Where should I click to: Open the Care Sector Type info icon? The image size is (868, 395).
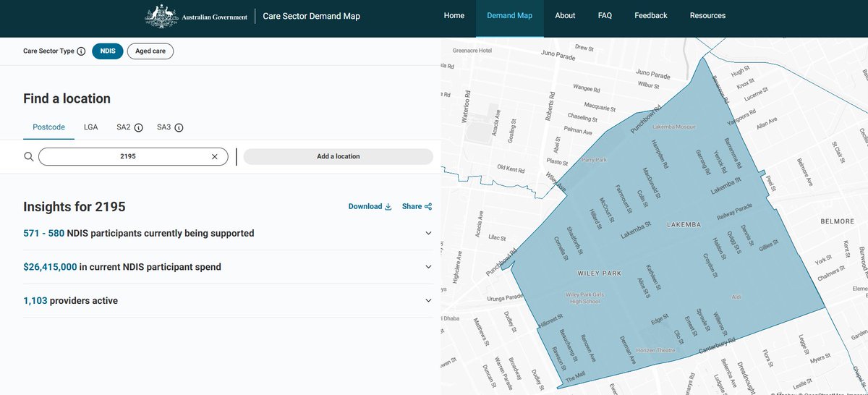tap(81, 51)
